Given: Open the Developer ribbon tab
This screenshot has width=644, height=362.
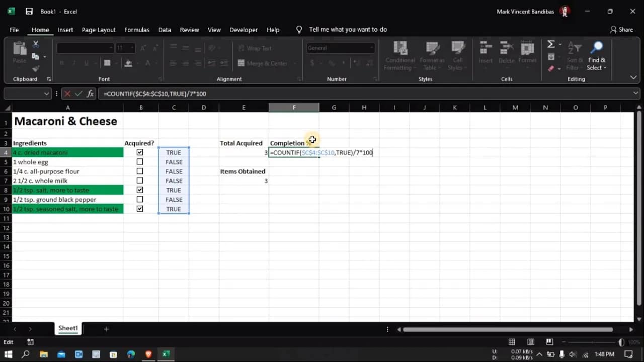Looking at the screenshot, I should pos(244,30).
